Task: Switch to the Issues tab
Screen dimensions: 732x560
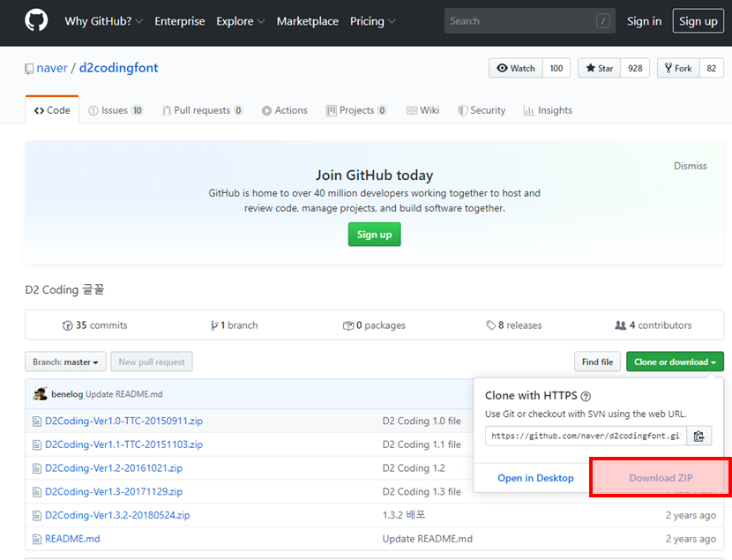Action: pos(116,110)
